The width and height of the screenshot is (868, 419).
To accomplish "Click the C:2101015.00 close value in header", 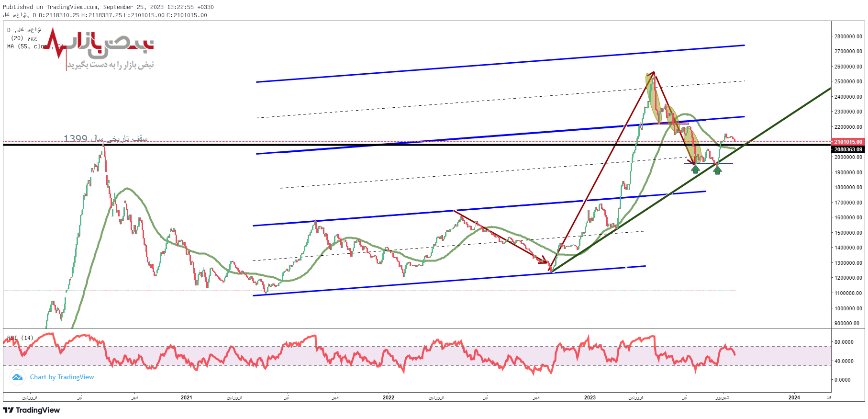I will pyautogui.click(x=187, y=15).
